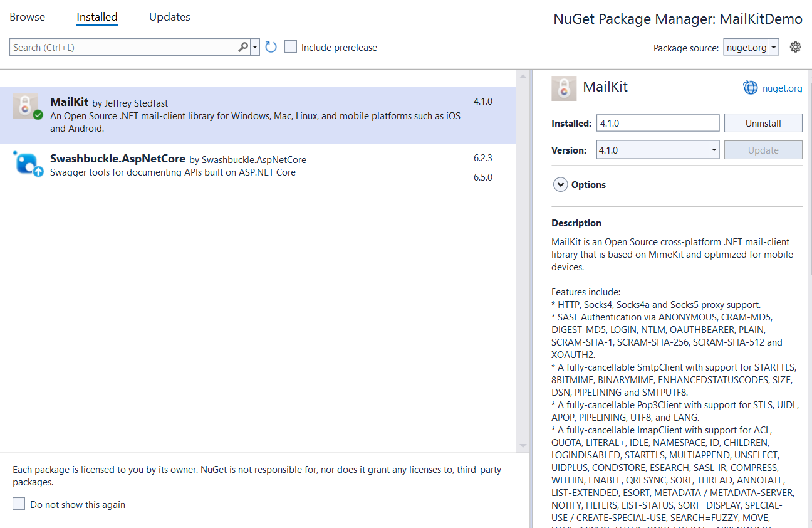Click the package search input field
Image resolution: width=812 pixels, height=528 pixels.
(123, 47)
